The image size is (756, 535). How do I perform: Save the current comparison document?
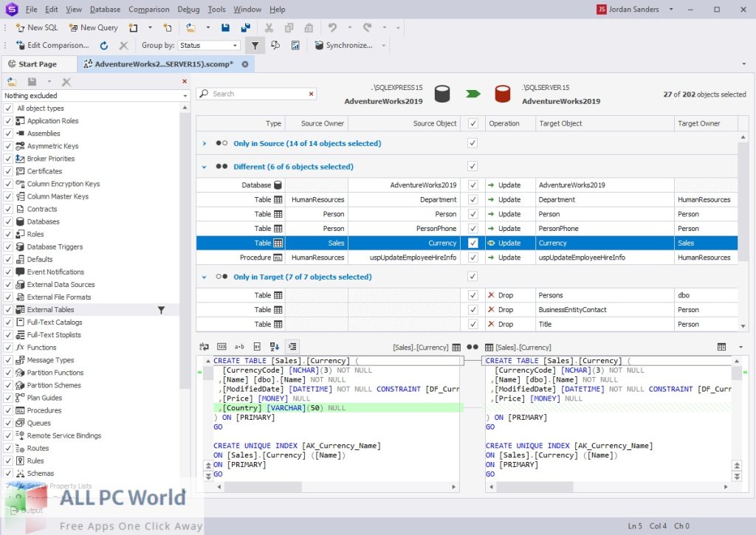click(225, 27)
